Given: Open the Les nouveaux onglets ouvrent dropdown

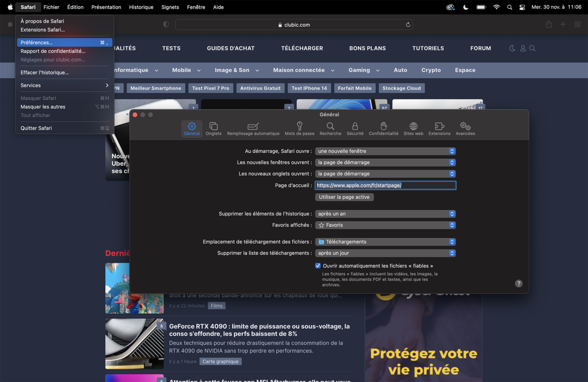Looking at the screenshot, I should 386,174.
